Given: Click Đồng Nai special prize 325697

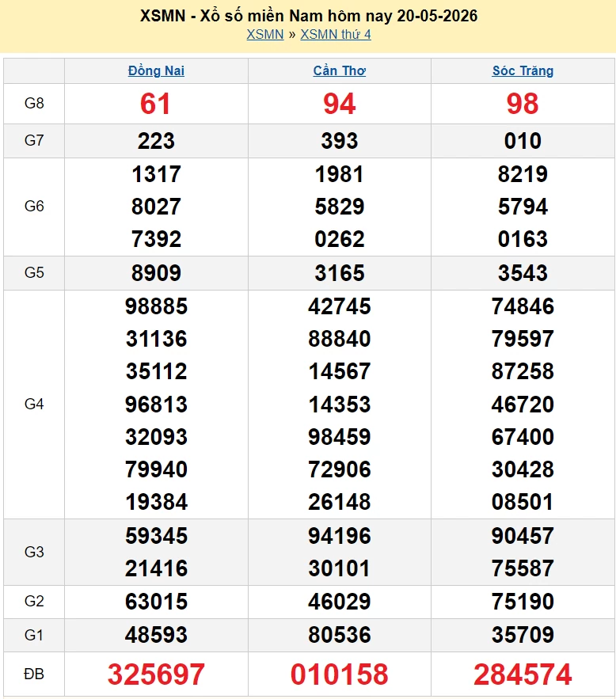Looking at the screenshot, I should (x=157, y=674).
